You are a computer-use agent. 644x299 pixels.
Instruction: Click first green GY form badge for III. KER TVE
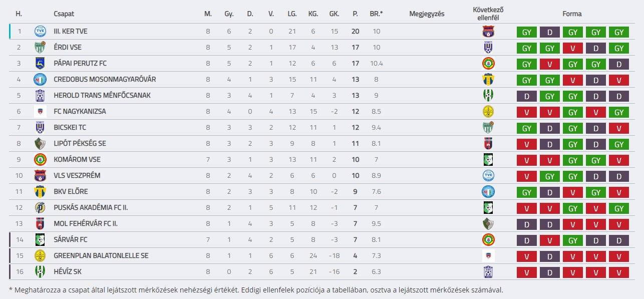(x=527, y=32)
